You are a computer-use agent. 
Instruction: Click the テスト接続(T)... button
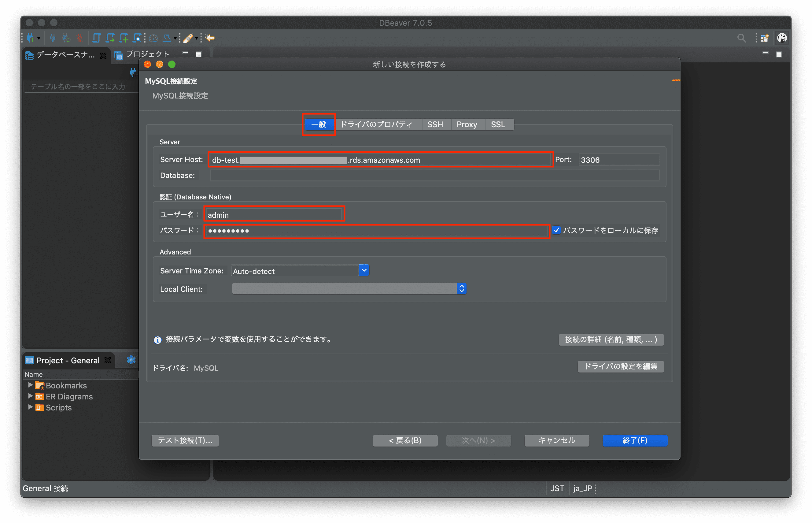click(x=185, y=440)
